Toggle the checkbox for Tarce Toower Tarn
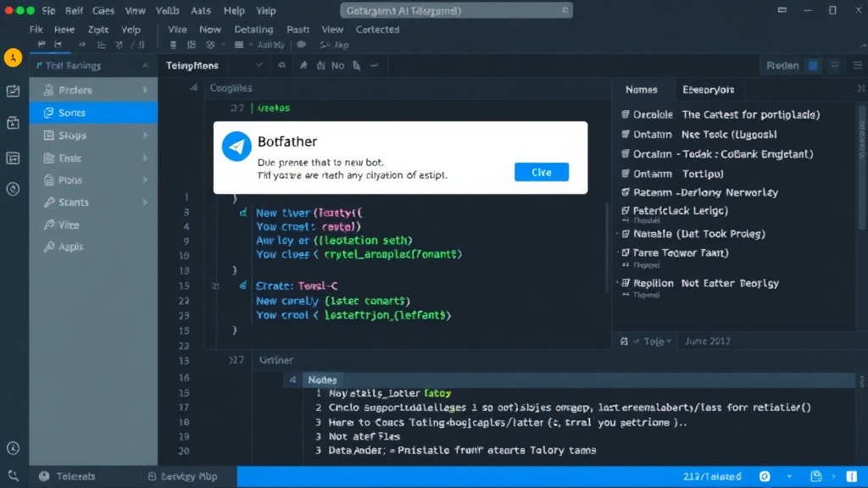 pyautogui.click(x=625, y=252)
